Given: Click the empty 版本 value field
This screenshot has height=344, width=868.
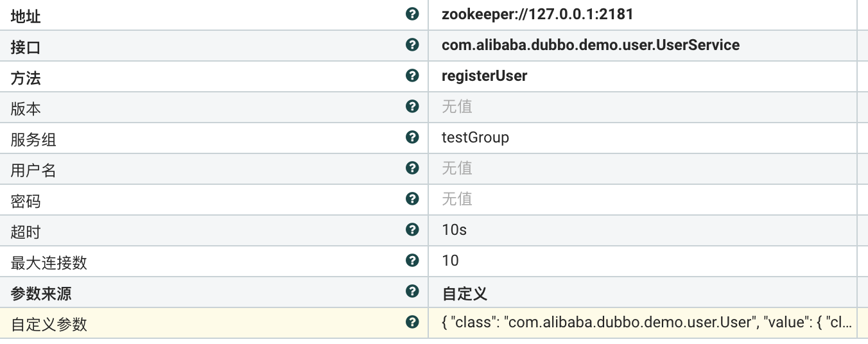Looking at the screenshot, I should coord(642,107).
